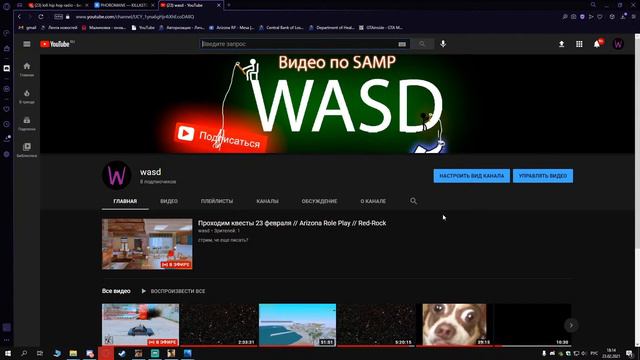The height and width of the screenshot is (360, 640).
Task: Go back with the browser back arrow
Action: click(x=19, y=17)
